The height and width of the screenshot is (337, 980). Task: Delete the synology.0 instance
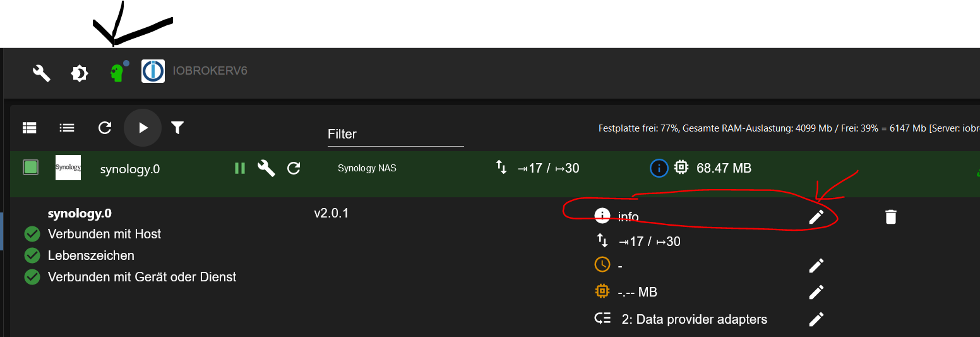point(890,217)
